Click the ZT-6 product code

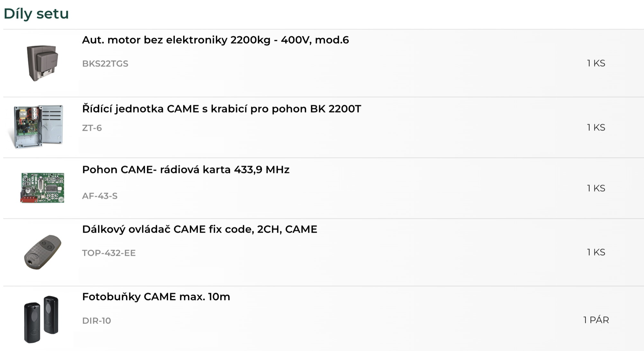(x=92, y=128)
